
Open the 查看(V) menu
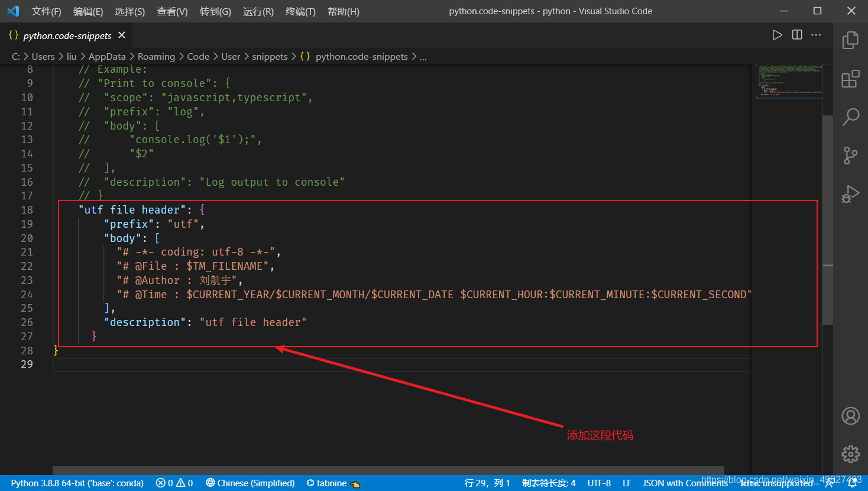tap(172, 11)
